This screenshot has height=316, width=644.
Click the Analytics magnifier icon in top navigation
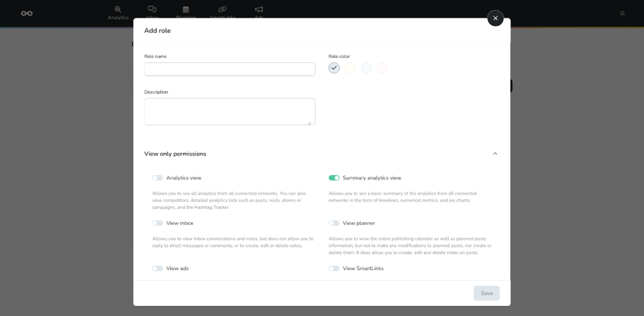(118, 9)
